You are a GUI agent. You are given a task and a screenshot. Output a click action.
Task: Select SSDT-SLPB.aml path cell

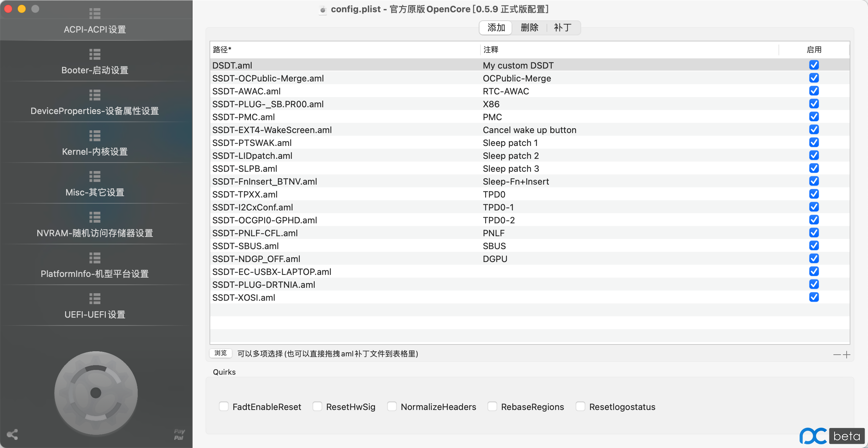coord(245,168)
